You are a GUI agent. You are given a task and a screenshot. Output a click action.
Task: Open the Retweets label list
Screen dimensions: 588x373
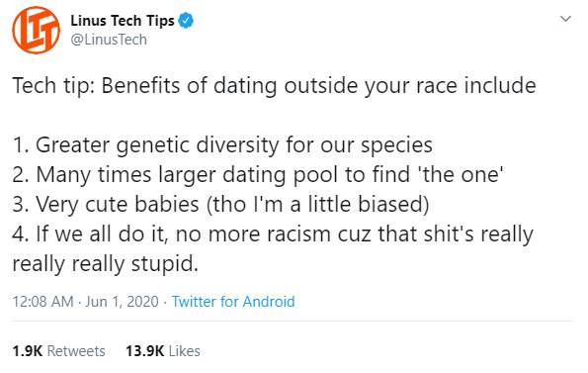76,351
